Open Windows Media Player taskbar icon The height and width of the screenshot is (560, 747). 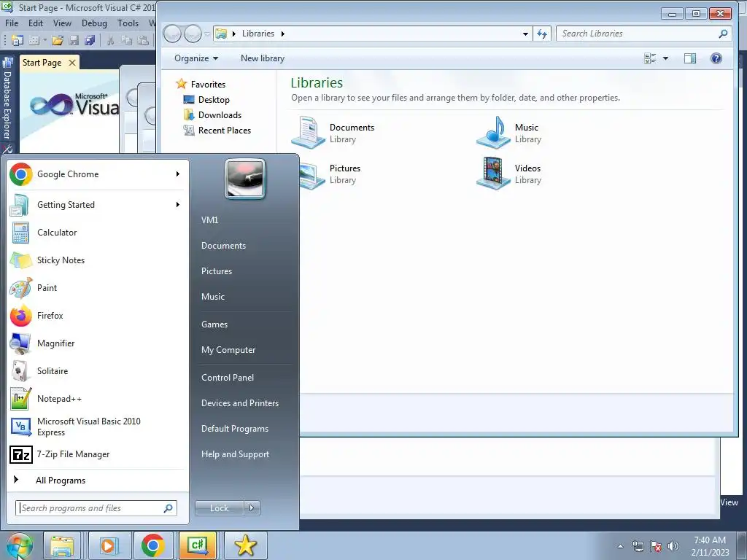pyautogui.click(x=108, y=545)
